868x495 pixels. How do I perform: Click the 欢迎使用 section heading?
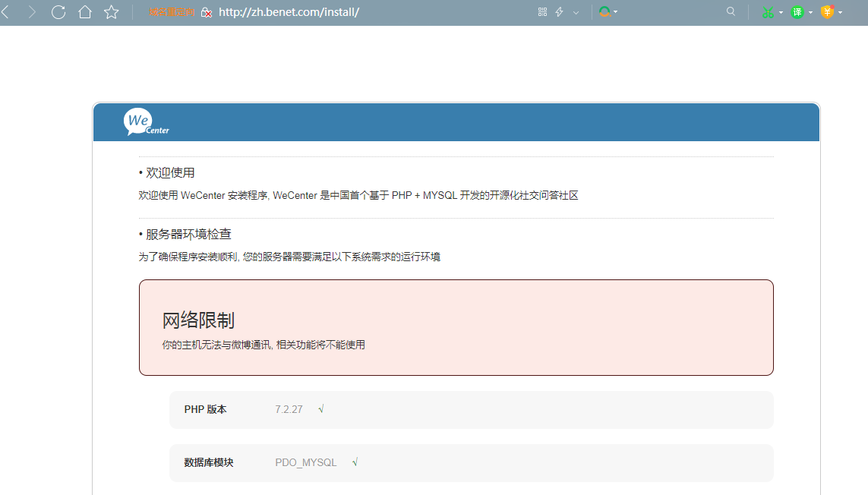pyautogui.click(x=170, y=173)
